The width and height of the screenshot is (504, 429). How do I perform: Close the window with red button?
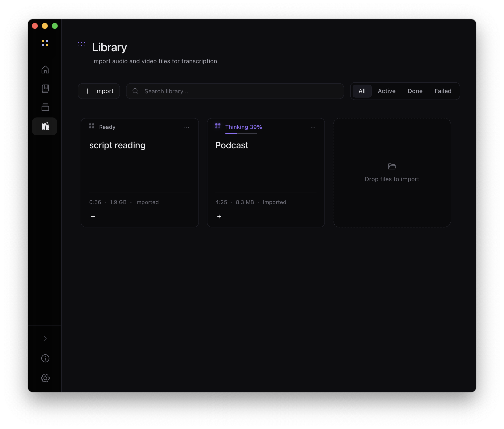(35, 26)
